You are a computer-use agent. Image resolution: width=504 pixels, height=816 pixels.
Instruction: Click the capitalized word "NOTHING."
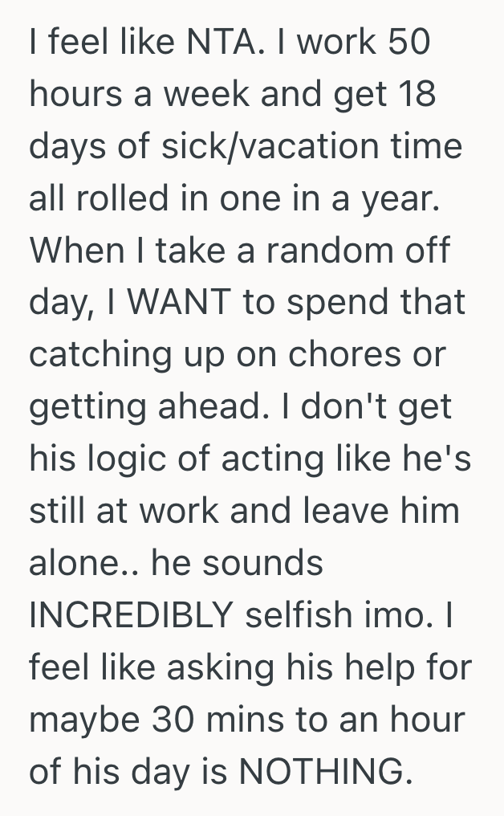pos(326,772)
